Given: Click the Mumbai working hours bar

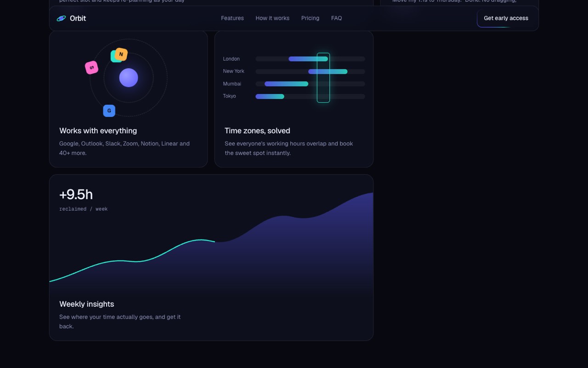Looking at the screenshot, I should point(286,84).
